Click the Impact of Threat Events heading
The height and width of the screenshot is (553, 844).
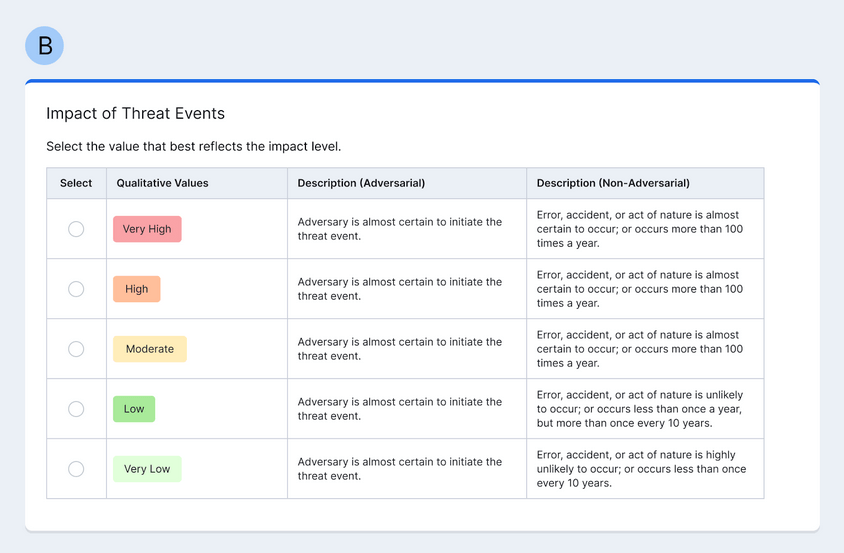point(135,113)
